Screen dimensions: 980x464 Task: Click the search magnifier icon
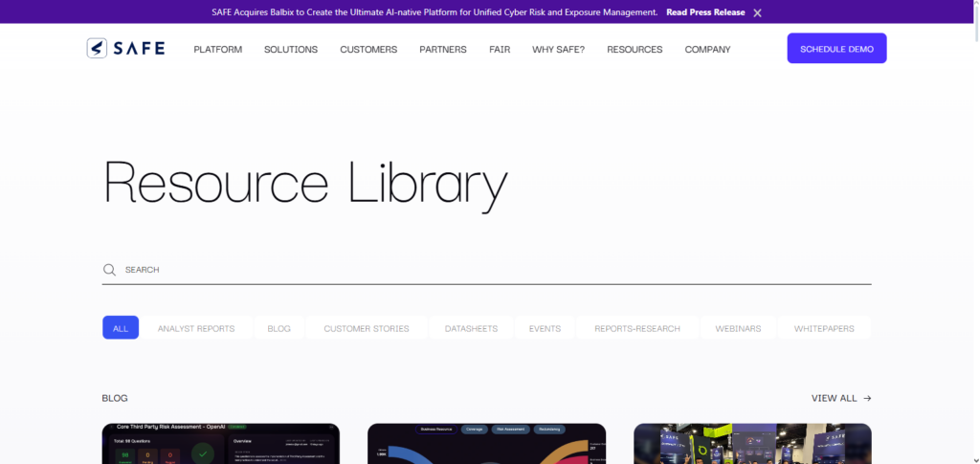coord(109,270)
